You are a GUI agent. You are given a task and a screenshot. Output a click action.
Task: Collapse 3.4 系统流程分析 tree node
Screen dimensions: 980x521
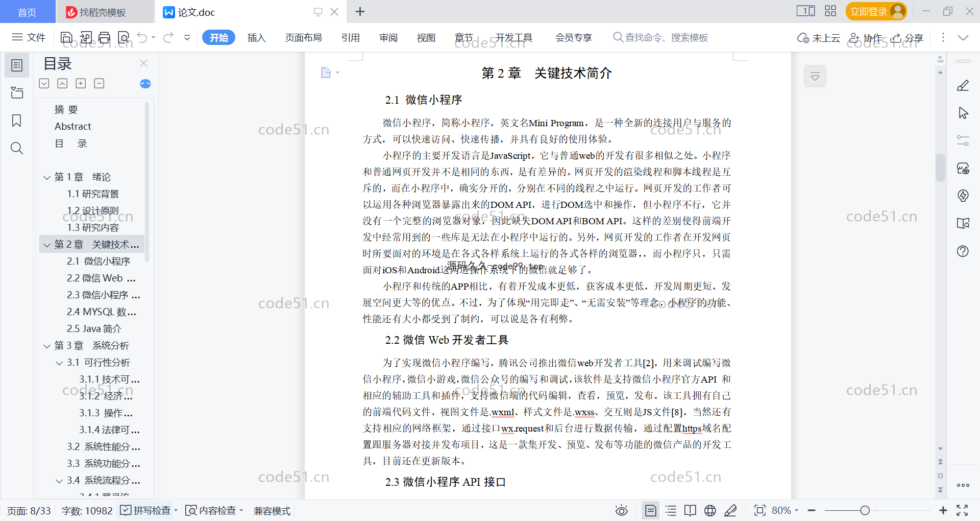coord(59,481)
